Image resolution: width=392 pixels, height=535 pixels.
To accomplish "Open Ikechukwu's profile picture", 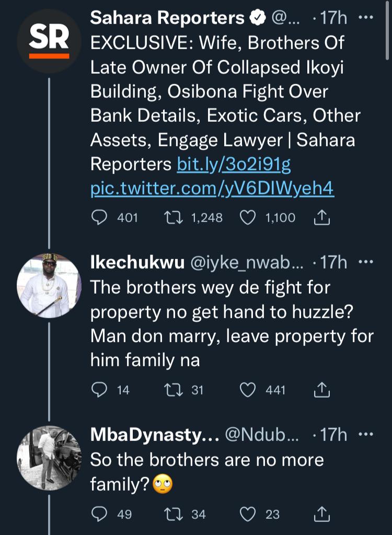I will pyautogui.click(x=49, y=286).
